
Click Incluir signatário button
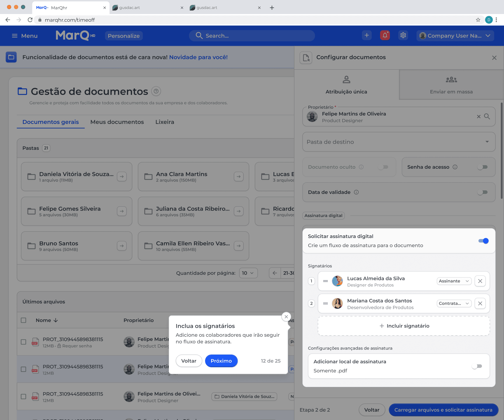tap(404, 326)
